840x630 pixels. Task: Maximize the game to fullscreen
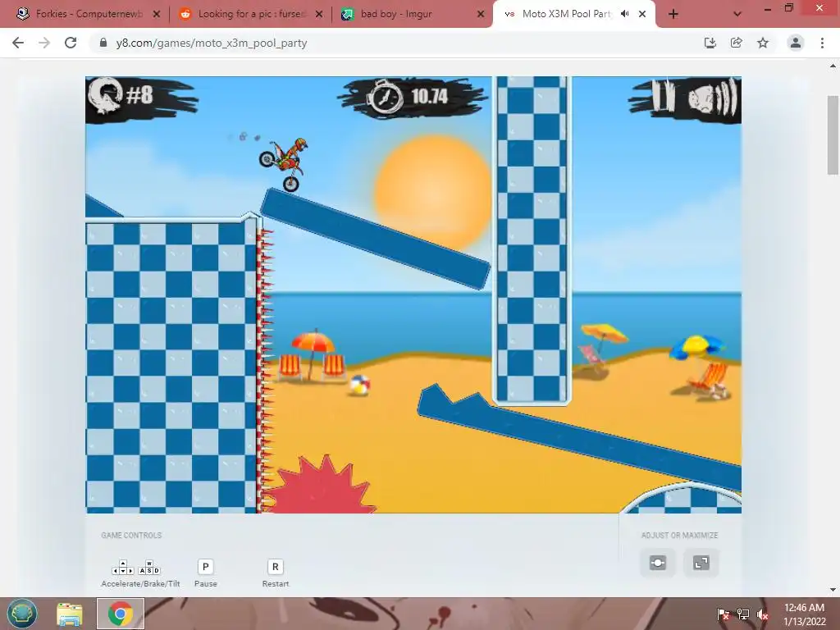(x=701, y=563)
